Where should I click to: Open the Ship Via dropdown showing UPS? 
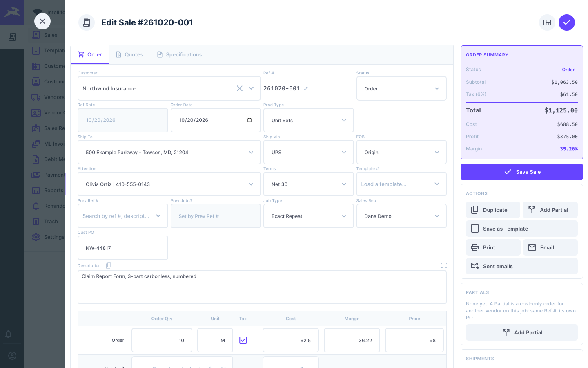tap(309, 152)
